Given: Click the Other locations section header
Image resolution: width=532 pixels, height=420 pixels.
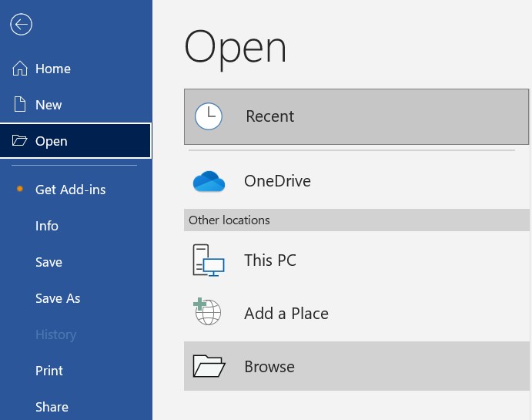Looking at the screenshot, I should pos(229,220).
